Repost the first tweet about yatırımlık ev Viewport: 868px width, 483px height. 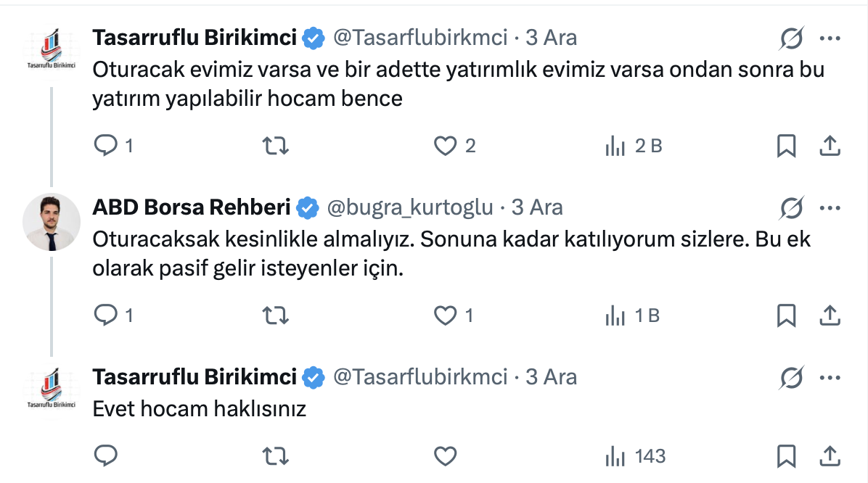[x=276, y=146]
